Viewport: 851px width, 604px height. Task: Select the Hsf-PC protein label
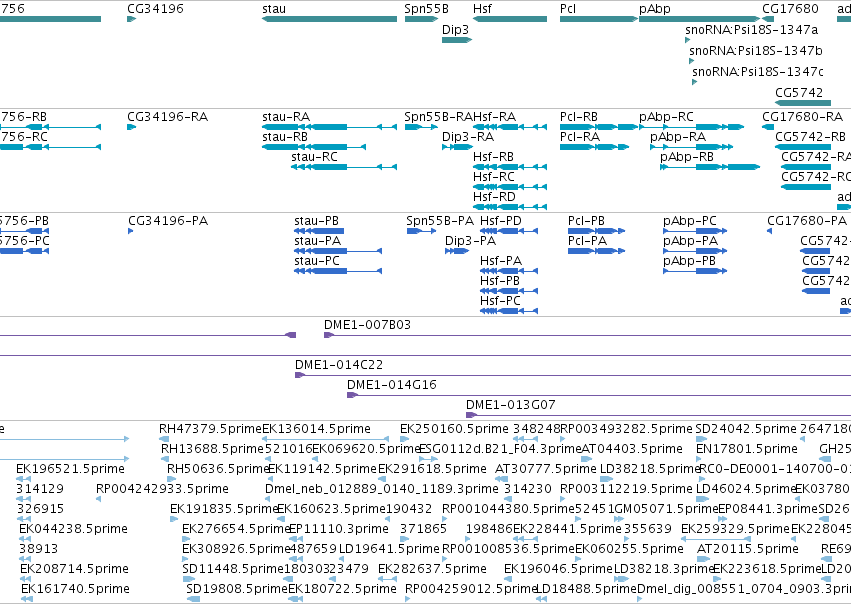coord(500,301)
